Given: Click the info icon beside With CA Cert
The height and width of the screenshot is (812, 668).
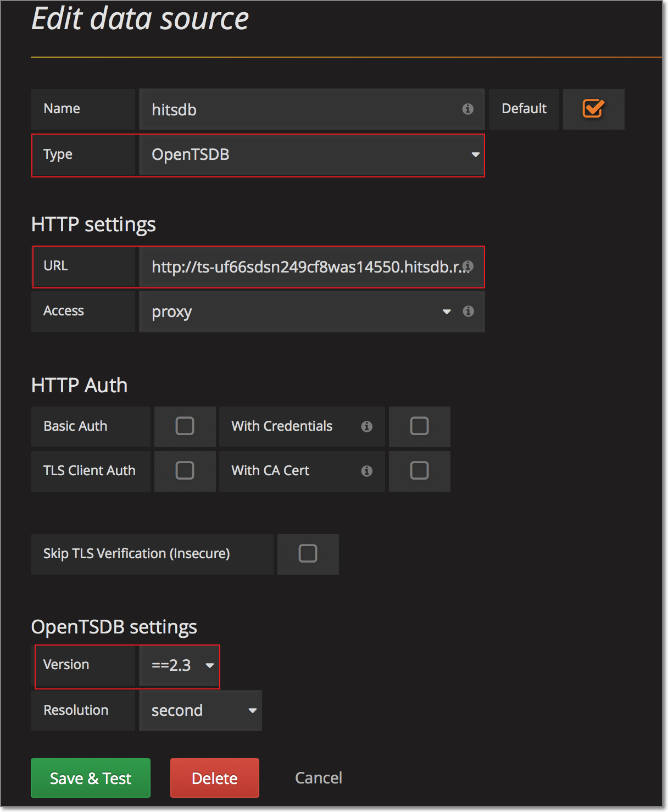Looking at the screenshot, I should point(366,471).
